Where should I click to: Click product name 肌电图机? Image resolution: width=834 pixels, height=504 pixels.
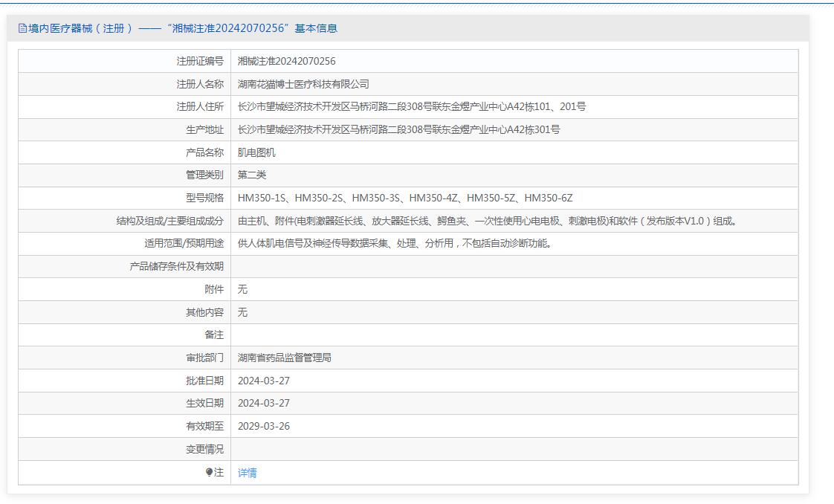[256, 152]
